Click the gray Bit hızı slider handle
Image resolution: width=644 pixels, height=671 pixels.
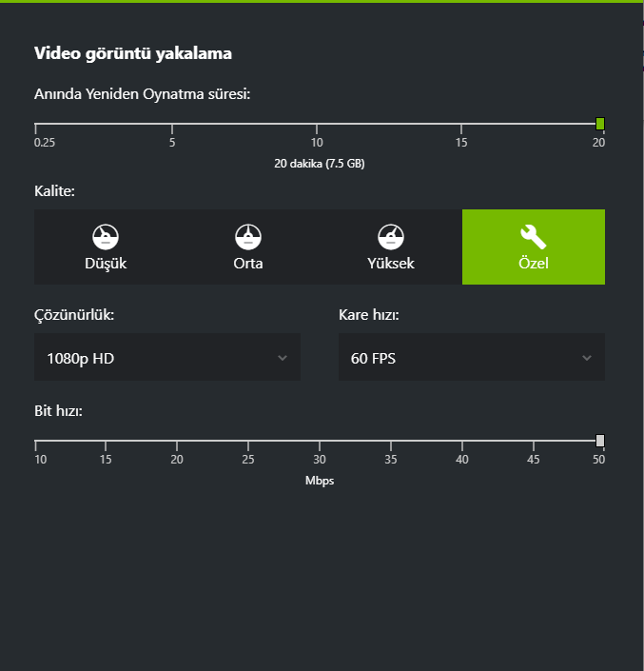[x=600, y=441]
